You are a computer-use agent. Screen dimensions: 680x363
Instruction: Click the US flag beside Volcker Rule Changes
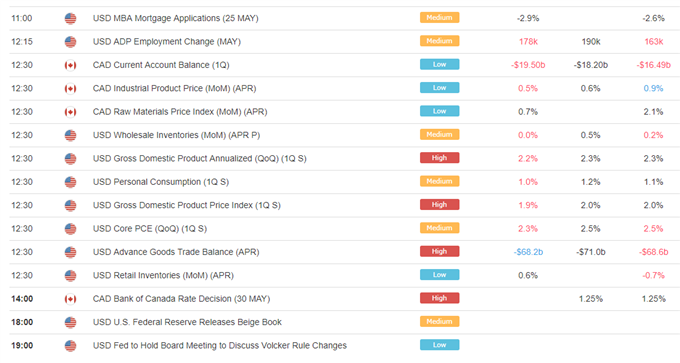click(70, 346)
